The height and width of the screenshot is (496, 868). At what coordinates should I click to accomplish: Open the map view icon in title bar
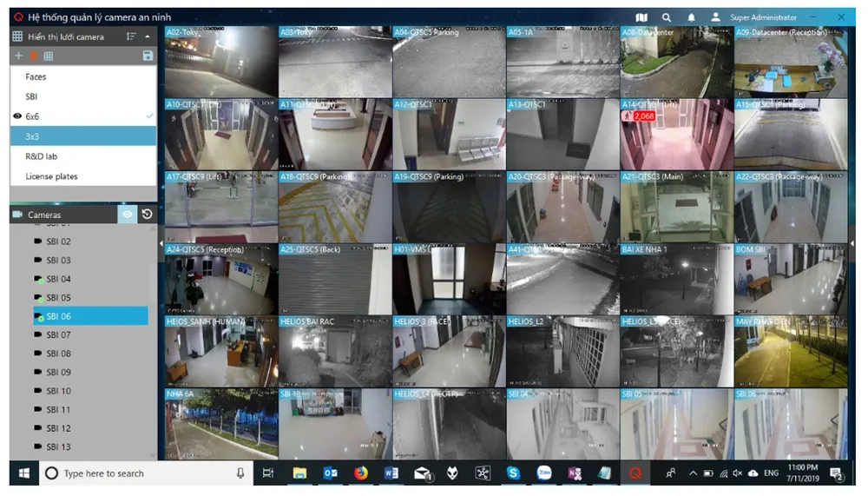(x=641, y=17)
